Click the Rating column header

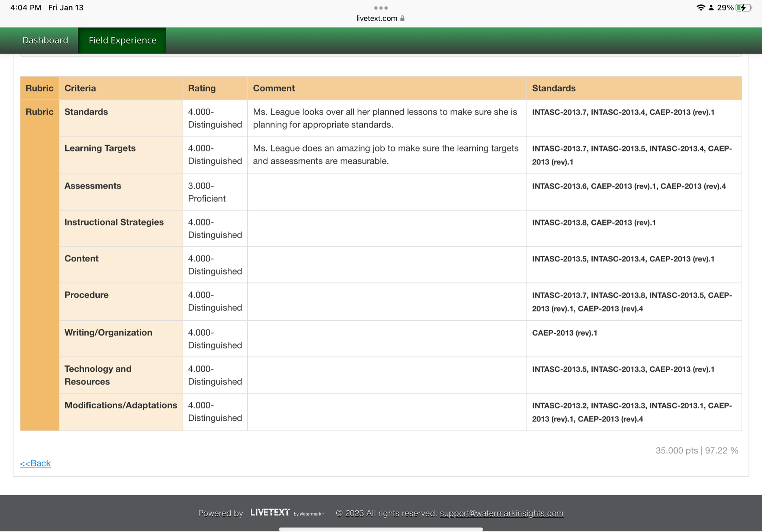click(x=202, y=88)
